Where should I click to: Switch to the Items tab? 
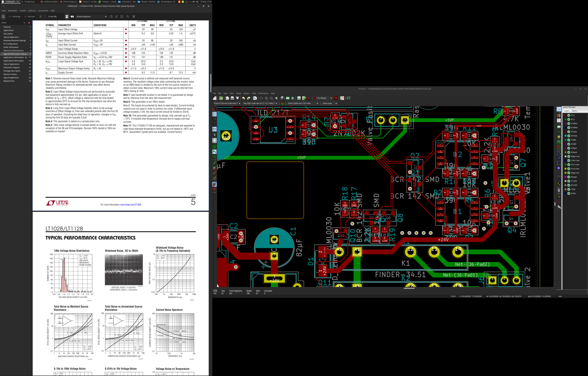pyautogui.click(x=574, y=111)
